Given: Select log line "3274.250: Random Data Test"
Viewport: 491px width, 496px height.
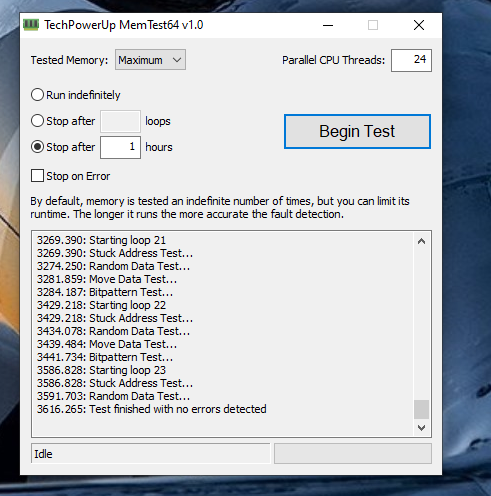Looking at the screenshot, I should pyautogui.click(x=113, y=266).
